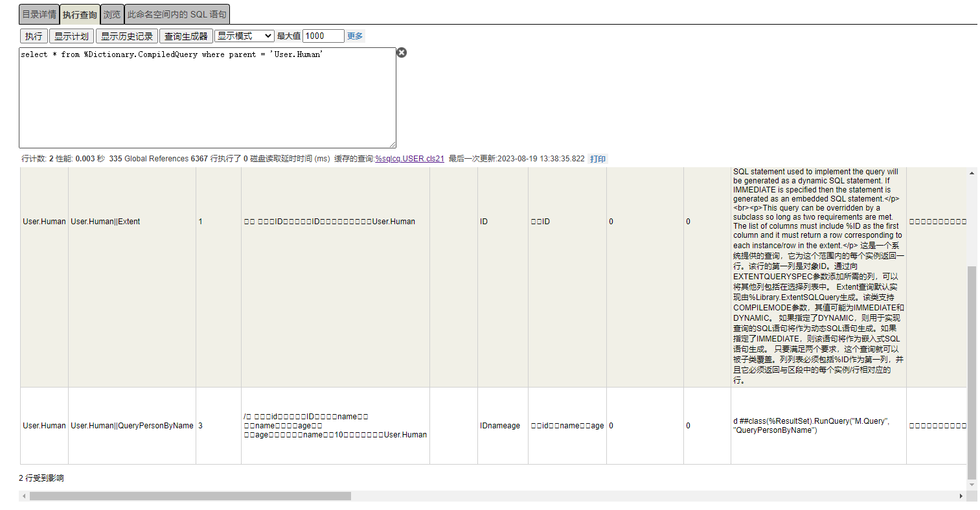The height and width of the screenshot is (510, 980).
Task: Open the 浏览 tab
Action: (112, 14)
